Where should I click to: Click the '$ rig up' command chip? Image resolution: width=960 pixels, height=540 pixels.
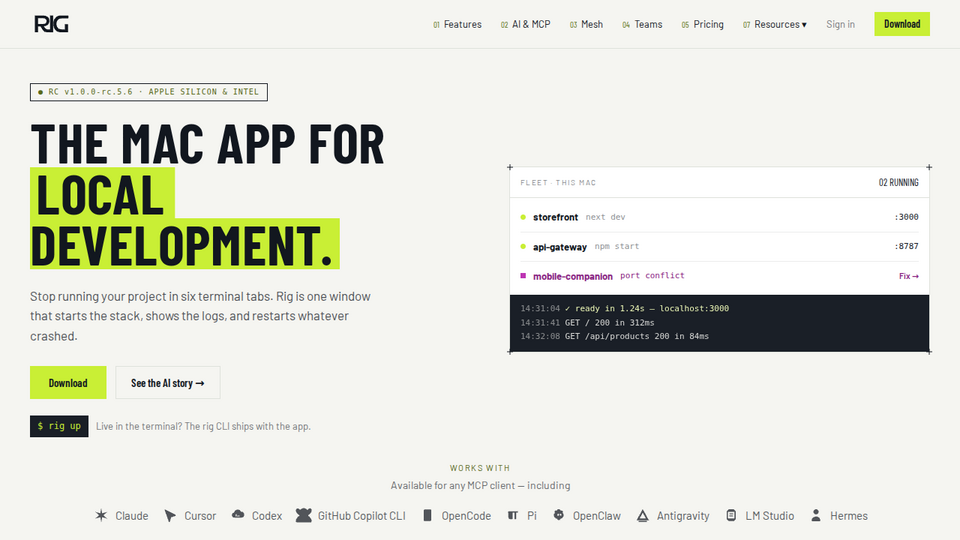pyautogui.click(x=59, y=426)
